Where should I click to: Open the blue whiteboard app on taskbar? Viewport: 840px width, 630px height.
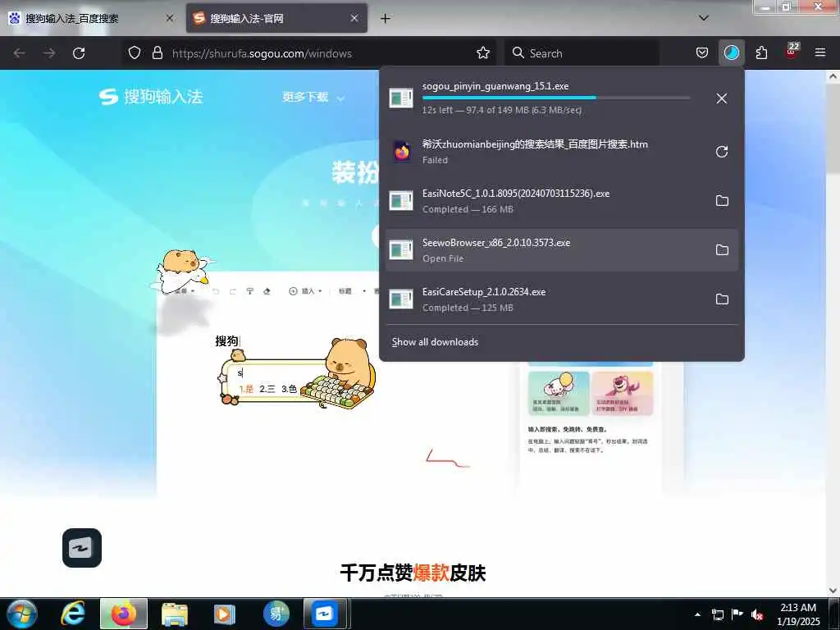[325, 614]
